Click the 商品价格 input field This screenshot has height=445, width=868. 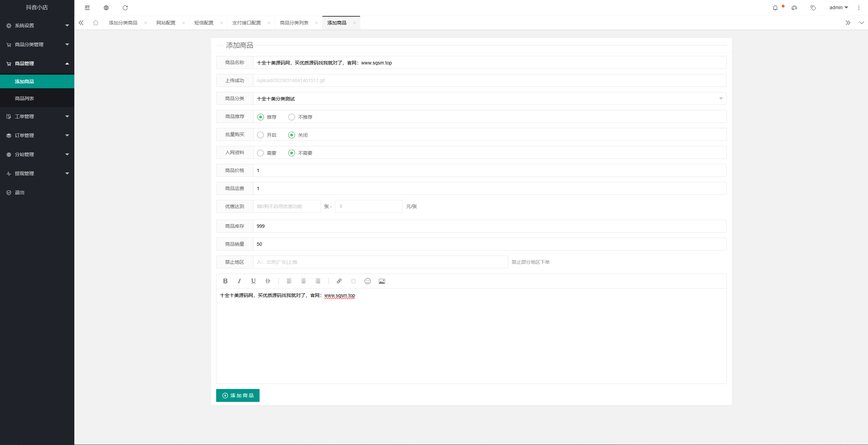tap(489, 170)
